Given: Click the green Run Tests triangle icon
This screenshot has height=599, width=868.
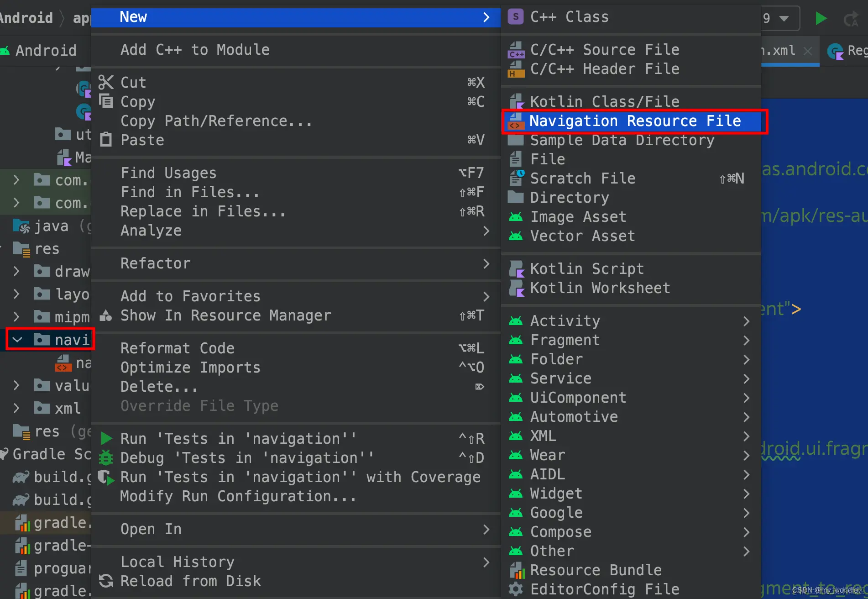Looking at the screenshot, I should [106, 439].
